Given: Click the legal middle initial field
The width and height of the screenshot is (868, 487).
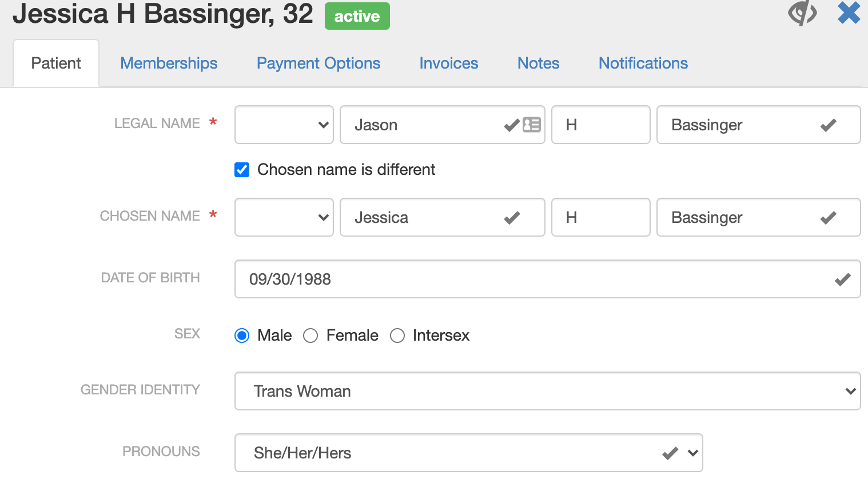Looking at the screenshot, I should [x=601, y=125].
